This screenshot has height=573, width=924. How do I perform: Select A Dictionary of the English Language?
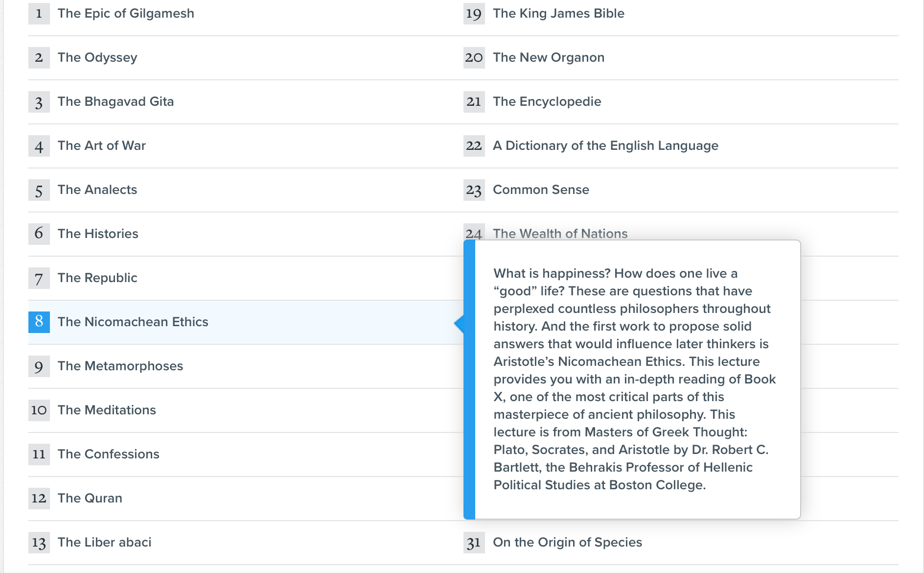(x=605, y=146)
